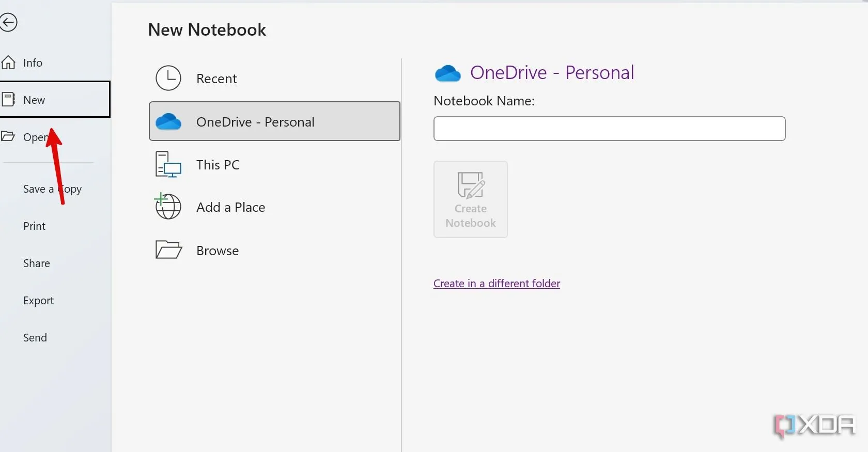The image size is (868, 452).
Task: Open the Share menu item
Action: [37, 263]
